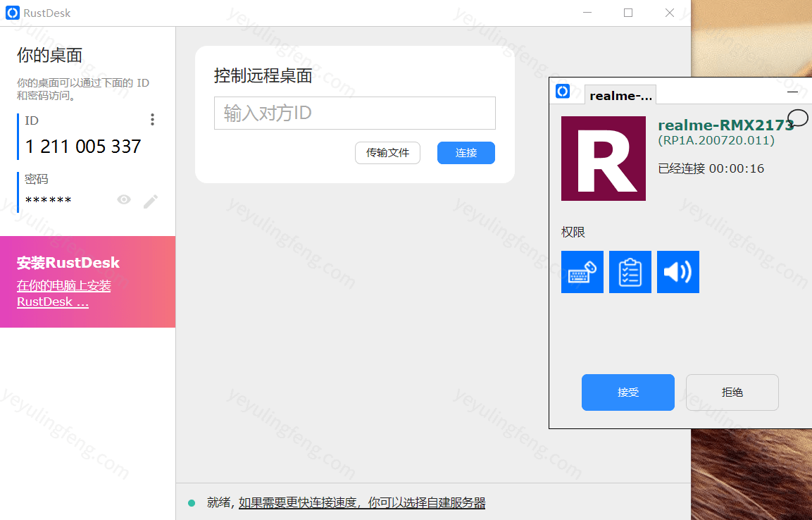
Task: Minimize the RustDesk main window
Action: click(x=587, y=13)
